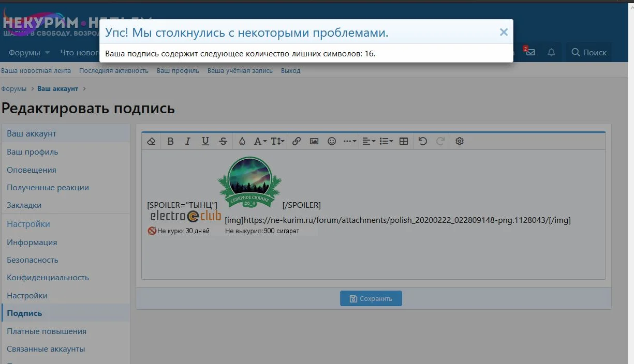
Task: Open Ваша новостная лента link
Action: tap(36, 71)
